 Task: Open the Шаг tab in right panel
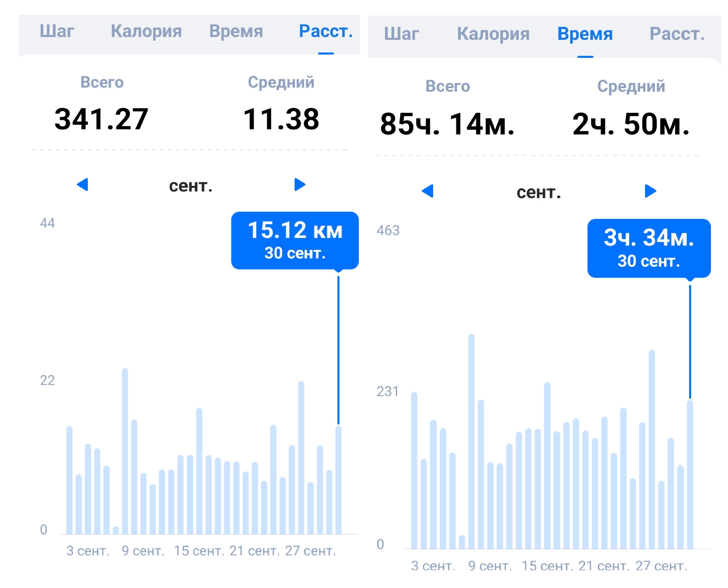point(401,34)
